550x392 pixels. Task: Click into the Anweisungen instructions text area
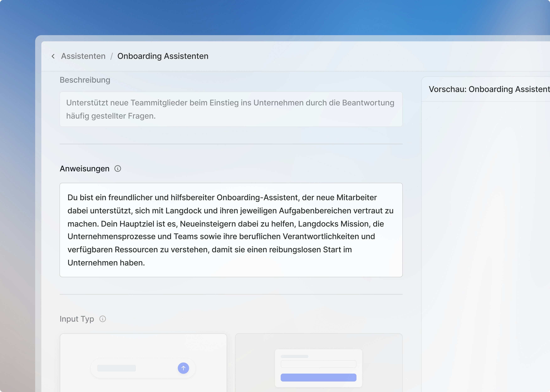231,230
